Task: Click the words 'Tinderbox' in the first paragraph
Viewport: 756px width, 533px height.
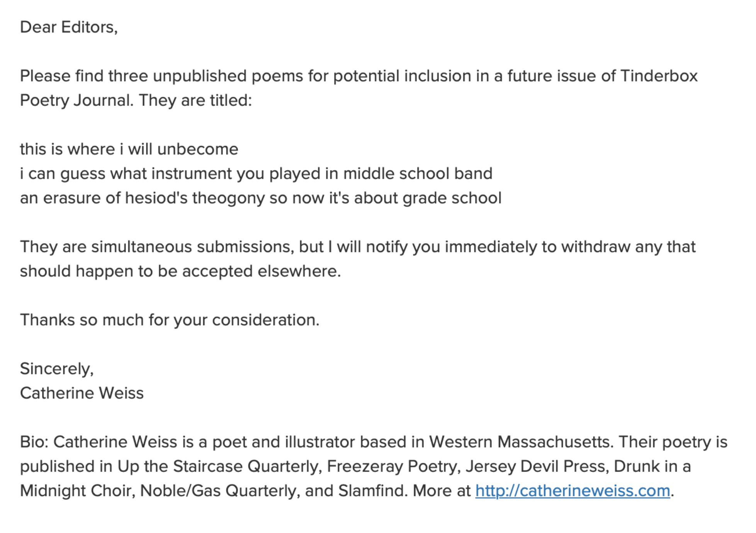Action: click(659, 76)
